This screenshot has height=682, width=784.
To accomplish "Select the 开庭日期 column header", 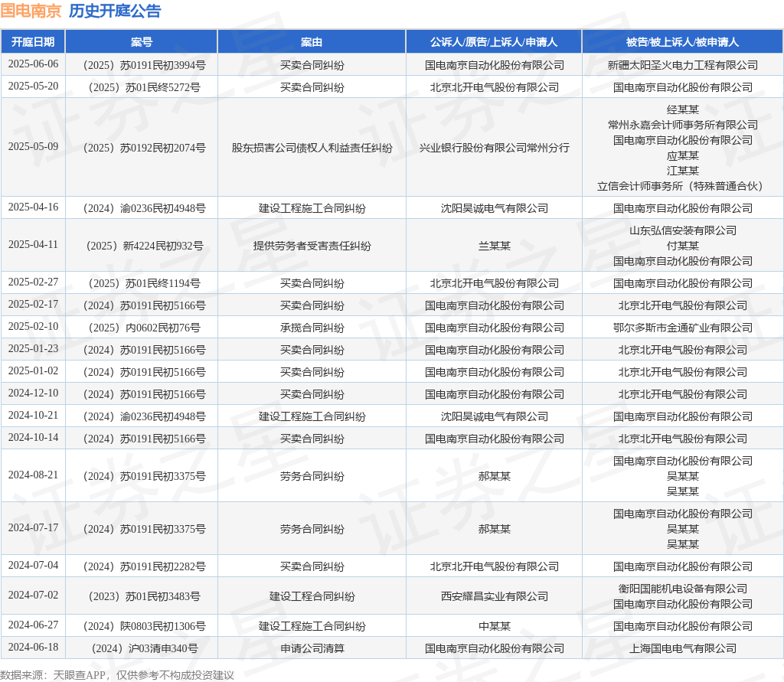I will 33,42.
